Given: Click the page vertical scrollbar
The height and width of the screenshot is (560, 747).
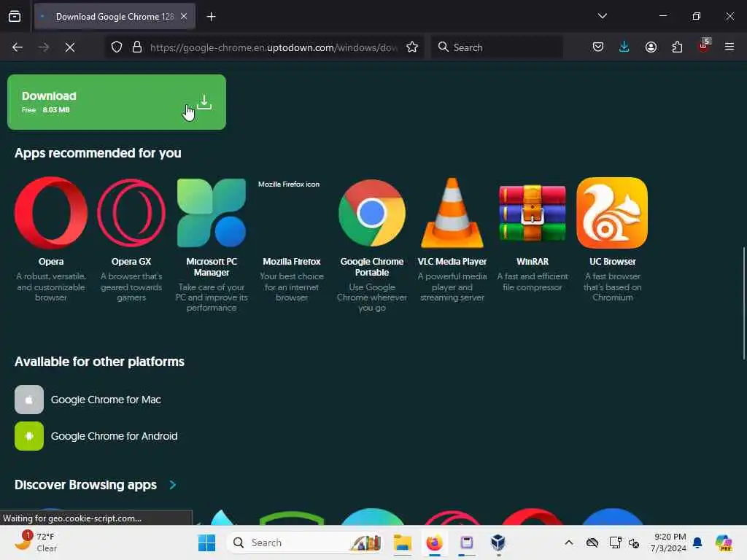Looking at the screenshot, I should 743,303.
